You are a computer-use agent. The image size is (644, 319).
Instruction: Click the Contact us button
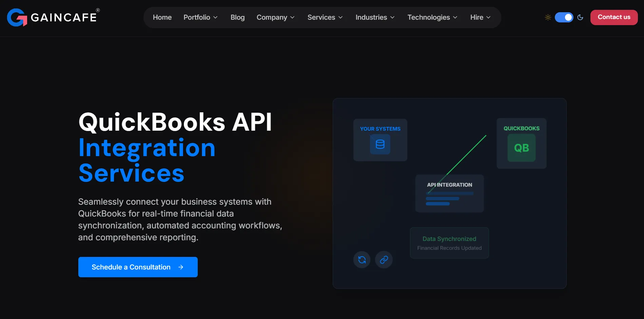coord(614,17)
